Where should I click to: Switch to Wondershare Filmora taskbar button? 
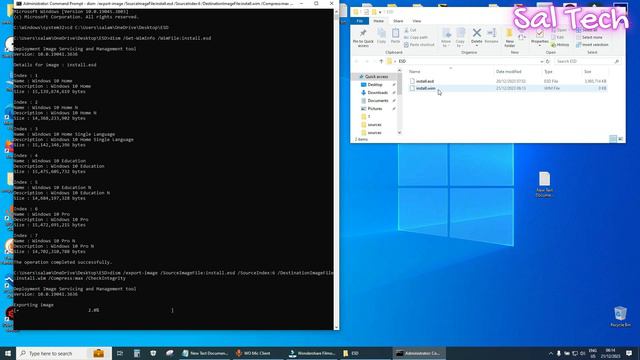point(312,353)
